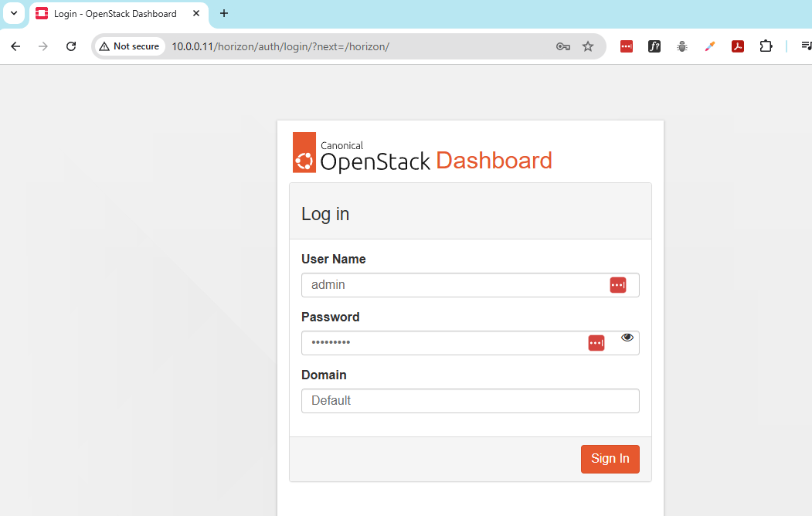This screenshot has height=516, width=812.
Task: Bookmark this page with the star icon
Action: tap(588, 46)
